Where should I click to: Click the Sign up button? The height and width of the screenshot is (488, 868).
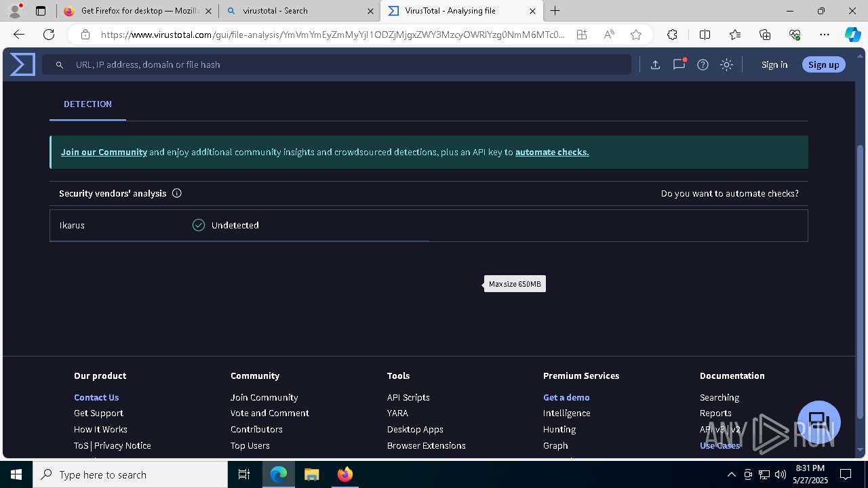point(824,64)
